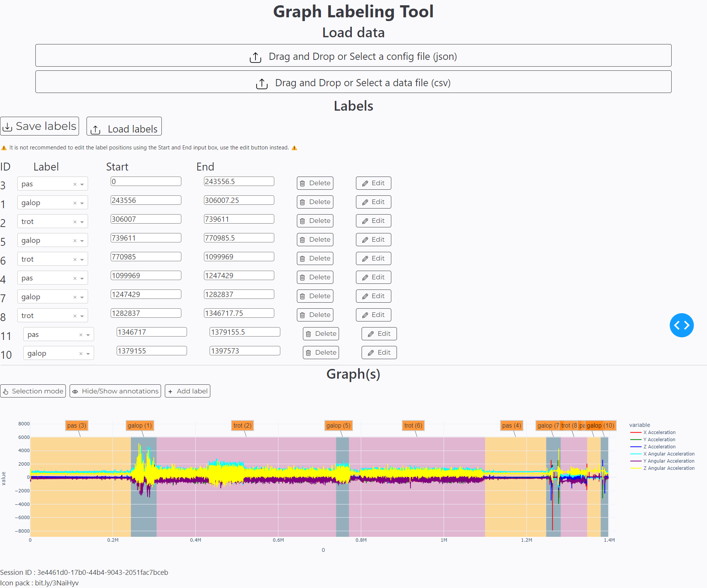Expand the label dropdown for ID 11 pas

pos(88,334)
